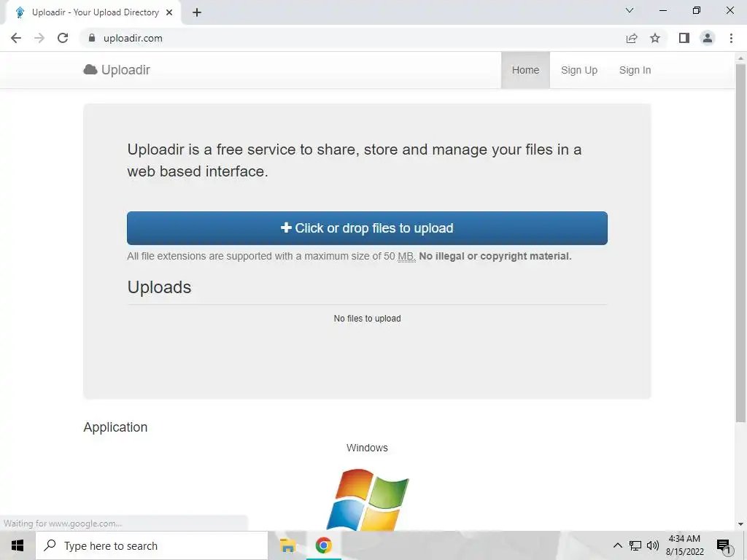747x560 pixels.
Task: Open the Windows Start menu
Action: (18, 545)
